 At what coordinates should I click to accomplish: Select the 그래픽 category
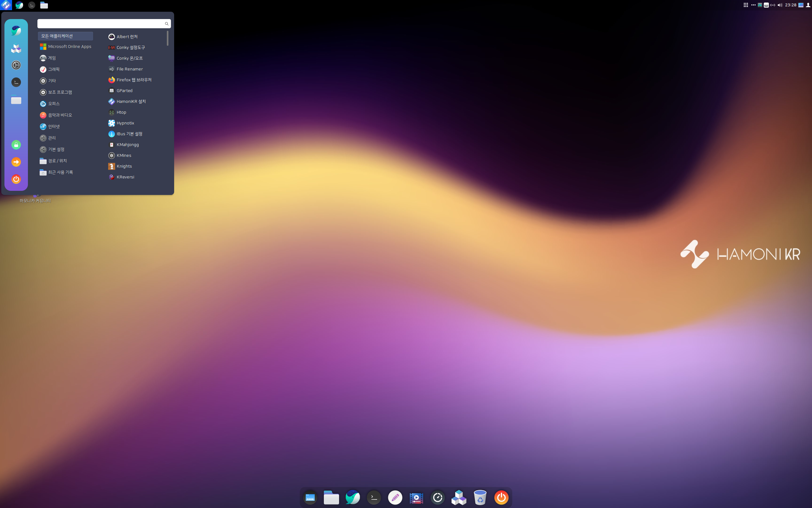[65, 70]
